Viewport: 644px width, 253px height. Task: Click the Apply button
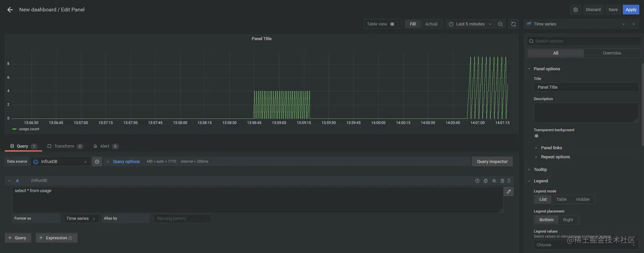point(631,10)
